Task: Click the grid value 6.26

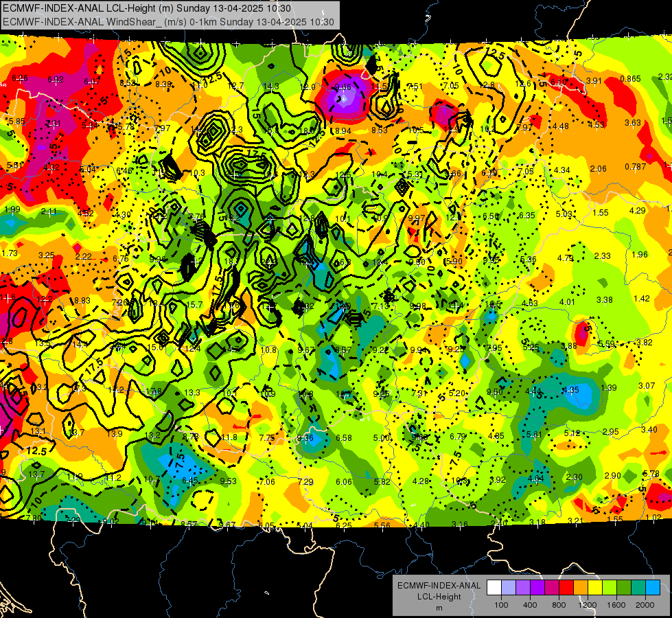Action: point(20,78)
